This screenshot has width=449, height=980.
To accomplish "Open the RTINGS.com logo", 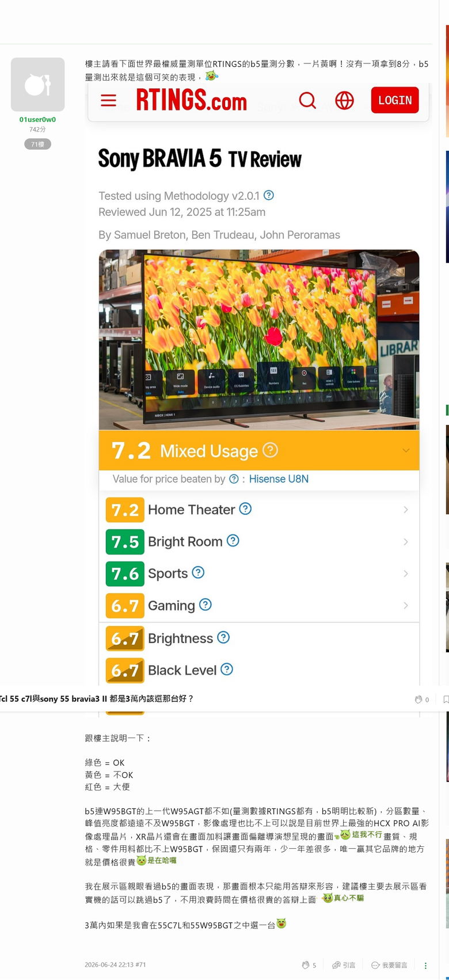I will 191,100.
